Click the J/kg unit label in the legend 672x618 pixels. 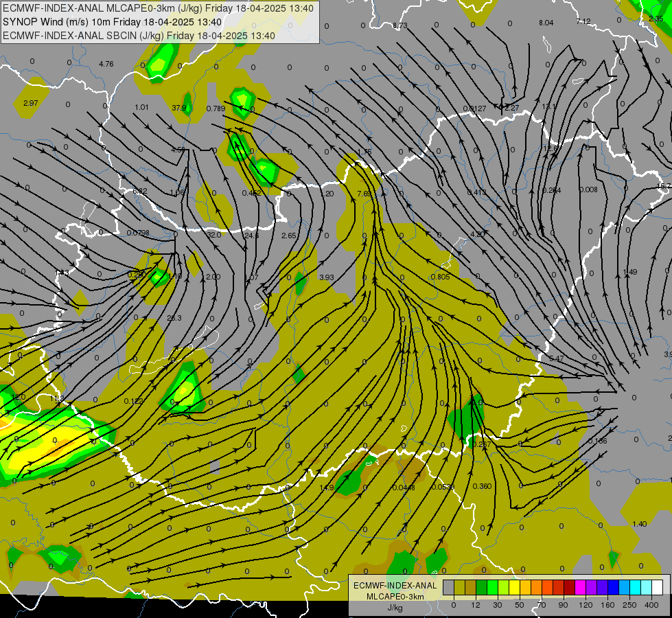click(395, 608)
